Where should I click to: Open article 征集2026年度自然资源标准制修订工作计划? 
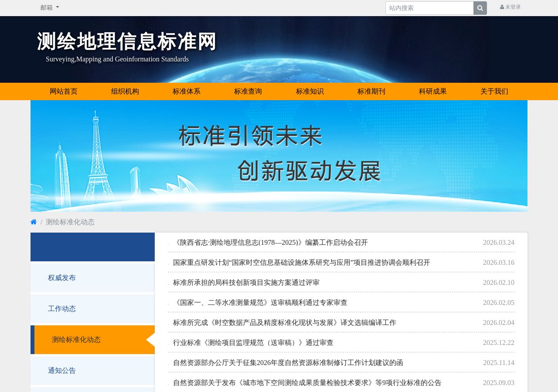[288, 363]
